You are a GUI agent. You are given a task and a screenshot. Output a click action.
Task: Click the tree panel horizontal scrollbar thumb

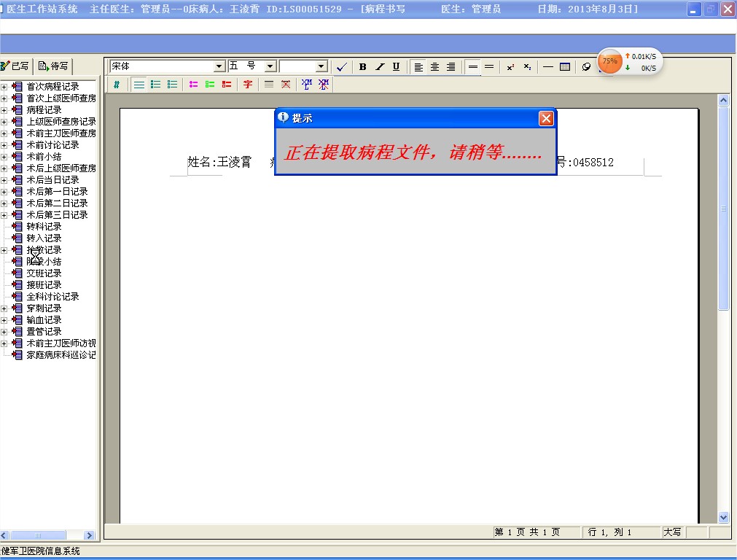tap(38, 535)
